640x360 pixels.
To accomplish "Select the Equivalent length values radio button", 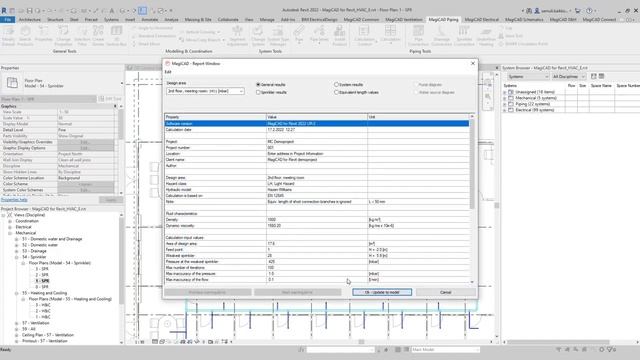I will tap(336, 92).
